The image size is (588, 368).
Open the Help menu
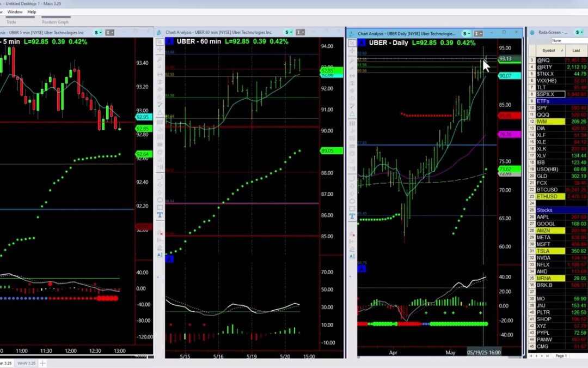point(32,12)
